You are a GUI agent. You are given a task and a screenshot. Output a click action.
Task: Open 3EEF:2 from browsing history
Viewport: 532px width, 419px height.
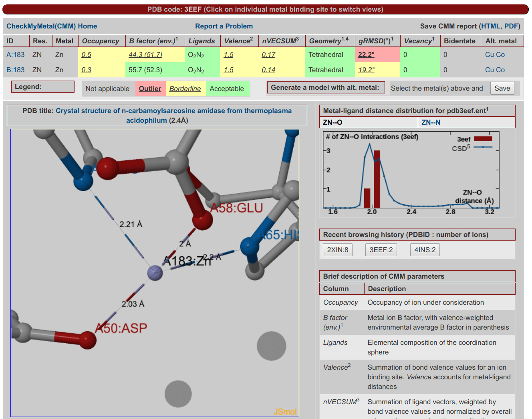pyautogui.click(x=381, y=250)
